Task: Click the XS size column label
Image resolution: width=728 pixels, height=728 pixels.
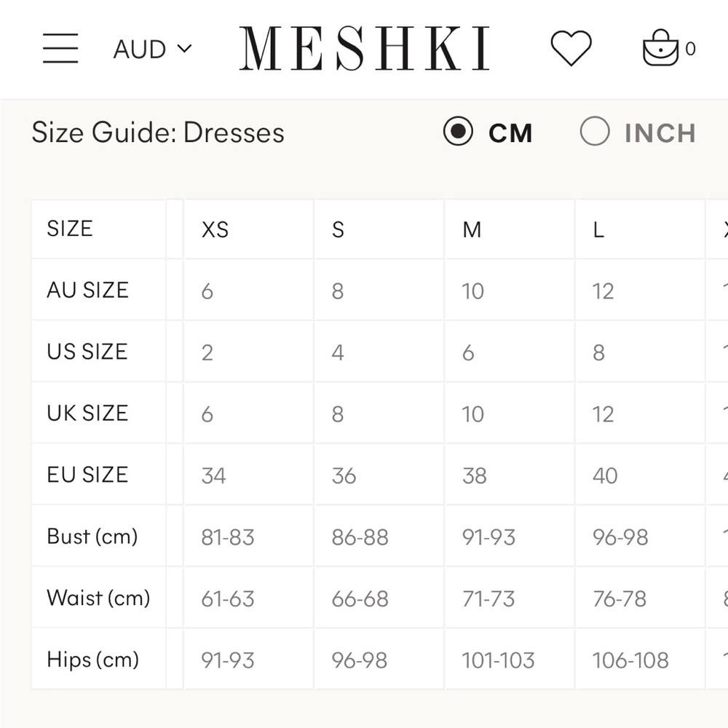Action: [x=213, y=230]
